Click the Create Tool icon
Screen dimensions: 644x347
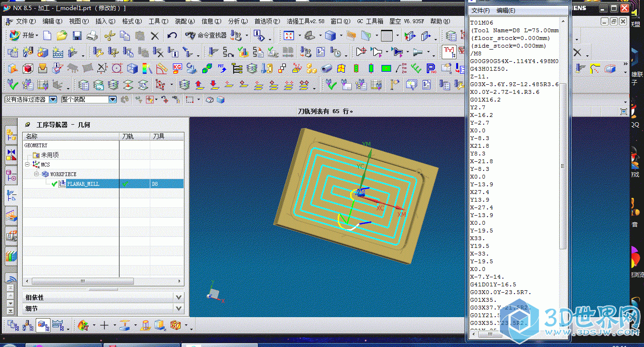pos(28,51)
